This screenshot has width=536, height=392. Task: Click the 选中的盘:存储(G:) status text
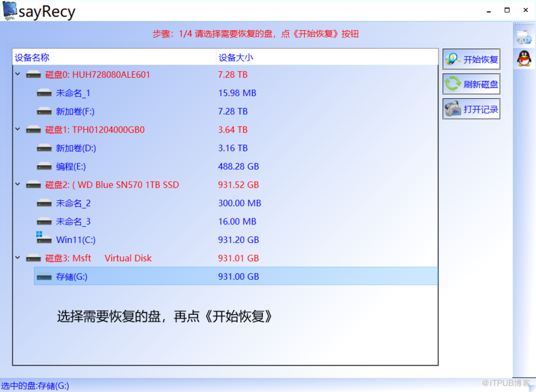(35, 386)
